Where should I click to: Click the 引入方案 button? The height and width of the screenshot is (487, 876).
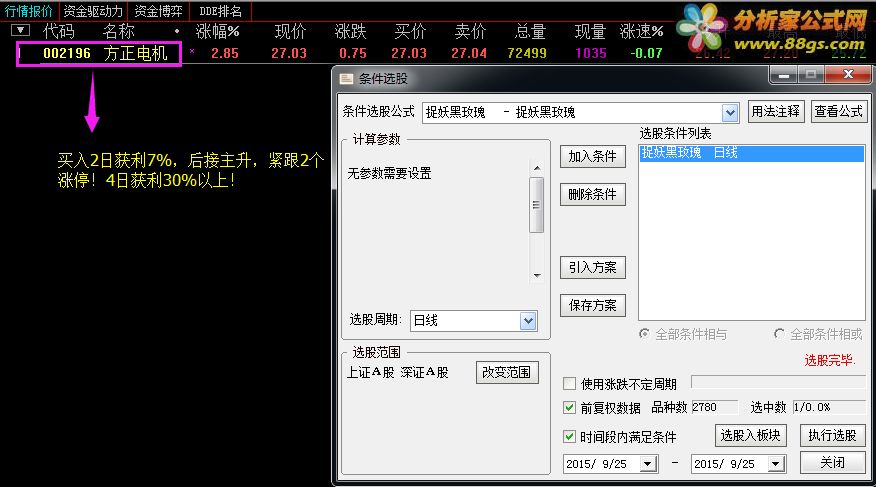(x=592, y=268)
